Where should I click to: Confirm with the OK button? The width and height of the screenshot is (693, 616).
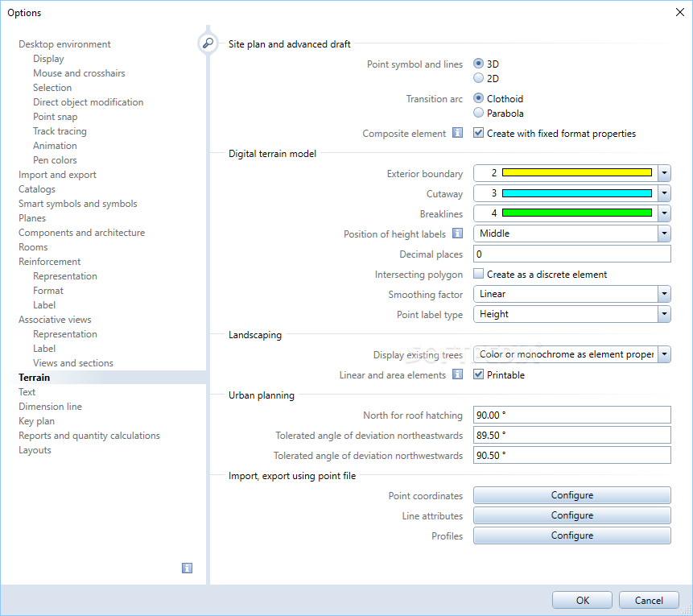click(582, 600)
